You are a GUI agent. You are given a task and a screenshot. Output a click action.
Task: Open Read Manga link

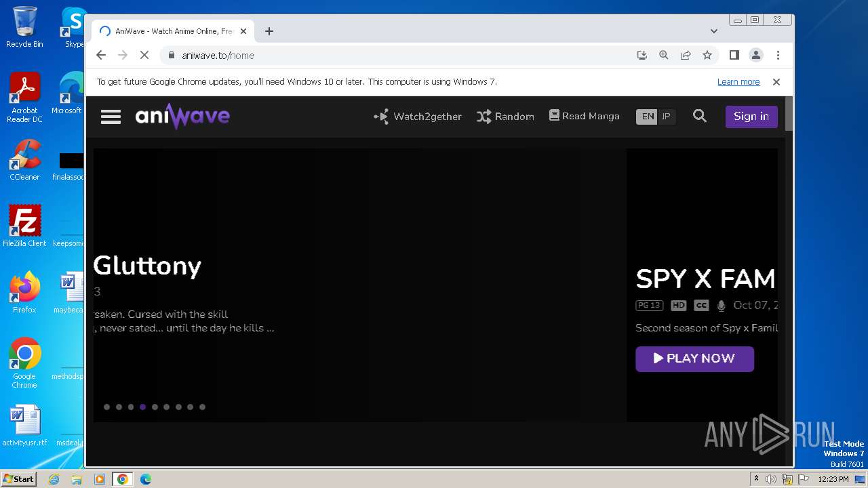[x=584, y=116]
